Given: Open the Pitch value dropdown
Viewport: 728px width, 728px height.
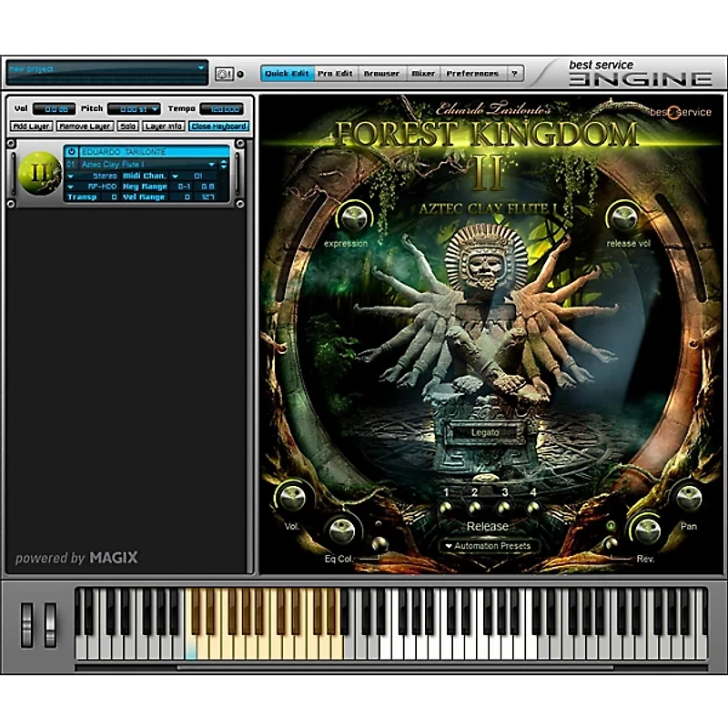Looking at the screenshot, I should 155,109.
